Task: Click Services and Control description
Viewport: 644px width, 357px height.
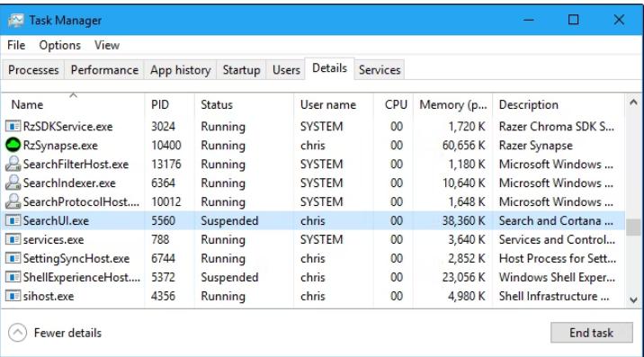Action: pyautogui.click(x=557, y=240)
